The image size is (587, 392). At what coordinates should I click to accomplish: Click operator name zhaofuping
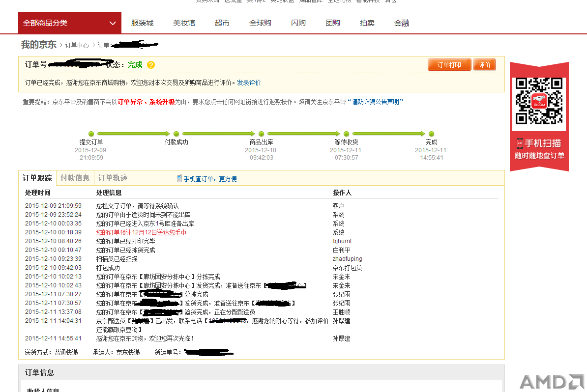(348, 259)
